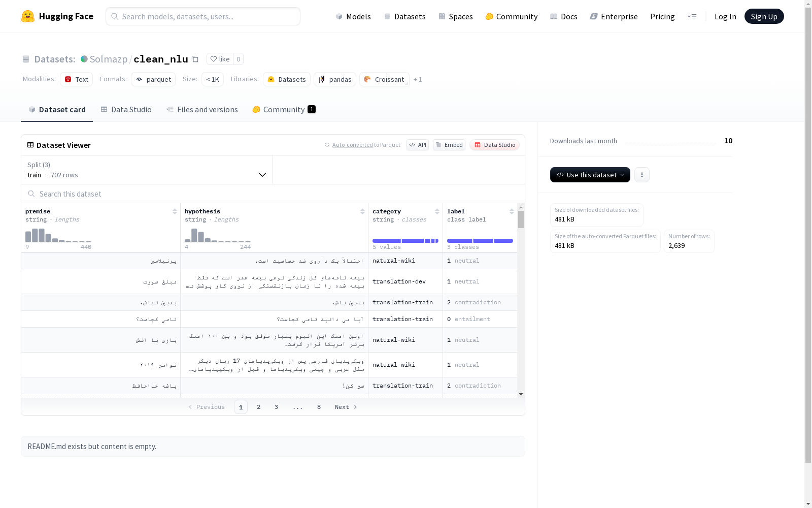Click the Croissant library tag
Viewport: 812px width, 508px height.
pyautogui.click(x=384, y=79)
